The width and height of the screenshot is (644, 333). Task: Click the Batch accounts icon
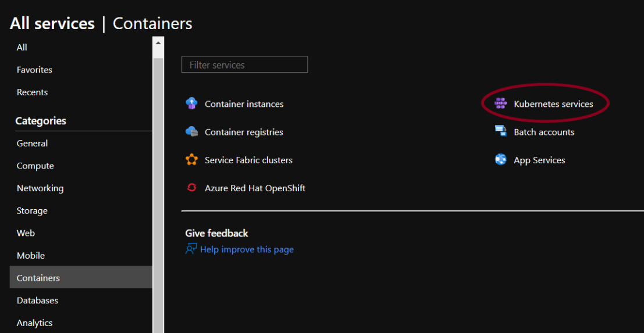500,132
